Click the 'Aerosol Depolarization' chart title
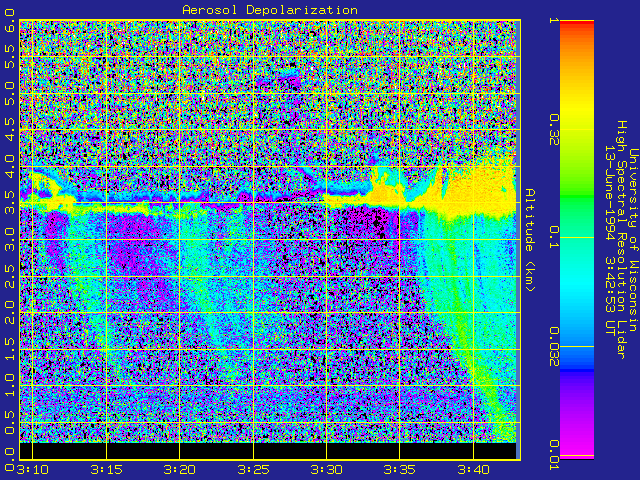The height and width of the screenshot is (480, 640). click(x=270, y=10)
